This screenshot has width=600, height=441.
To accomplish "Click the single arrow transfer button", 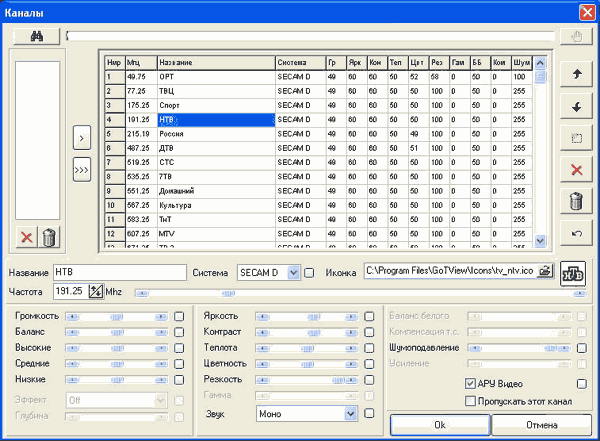I will (82, 137).
